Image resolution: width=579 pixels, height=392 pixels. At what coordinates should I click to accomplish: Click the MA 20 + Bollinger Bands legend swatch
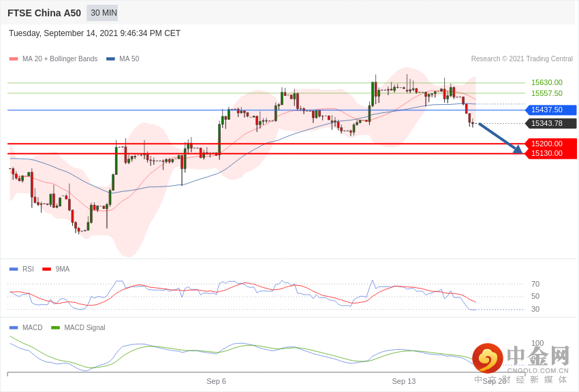coord(14,59)
